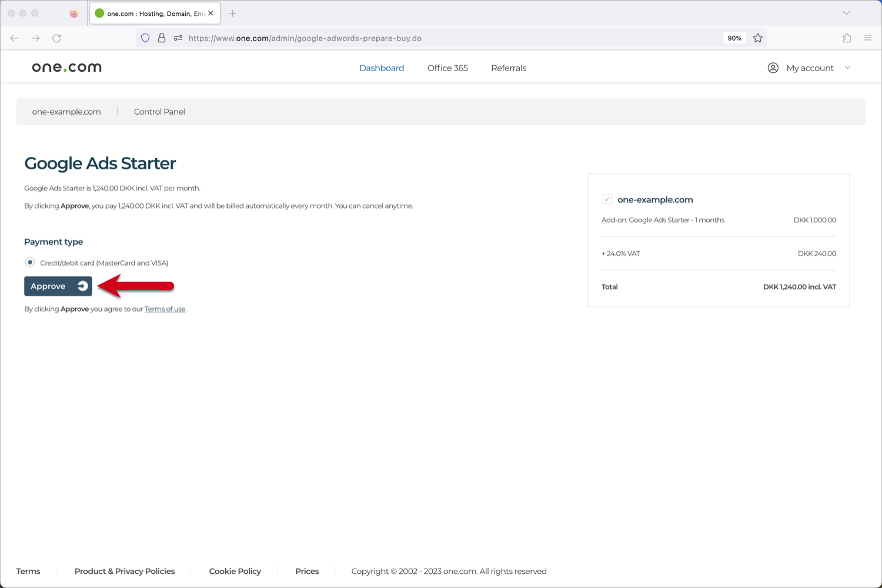Reload the page using the refresh icon
882x588 pixels.
[x=56, y=38]
